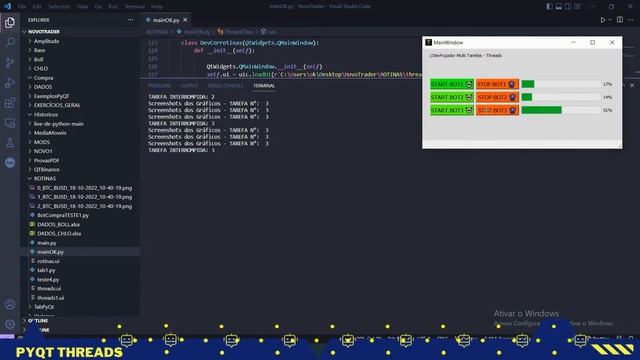Image resolution: width=640 pixels, height=360 pixels.
Task: Click START BOT2 in MainWindow
Action: (452, 97)
